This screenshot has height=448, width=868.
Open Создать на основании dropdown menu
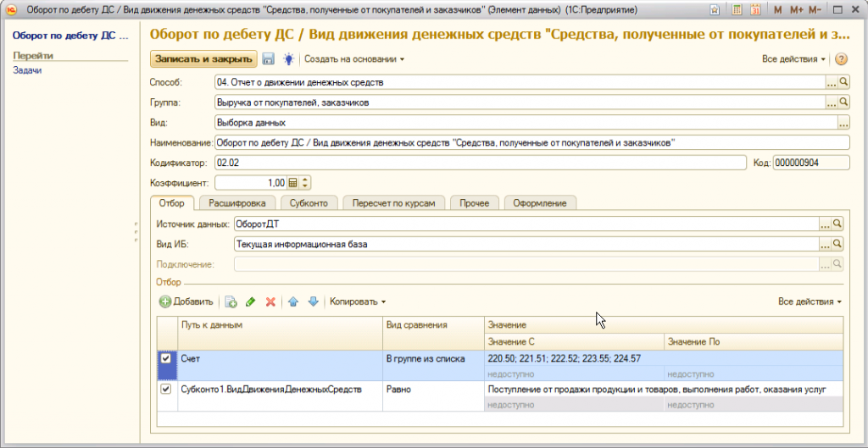pos(354,59)
